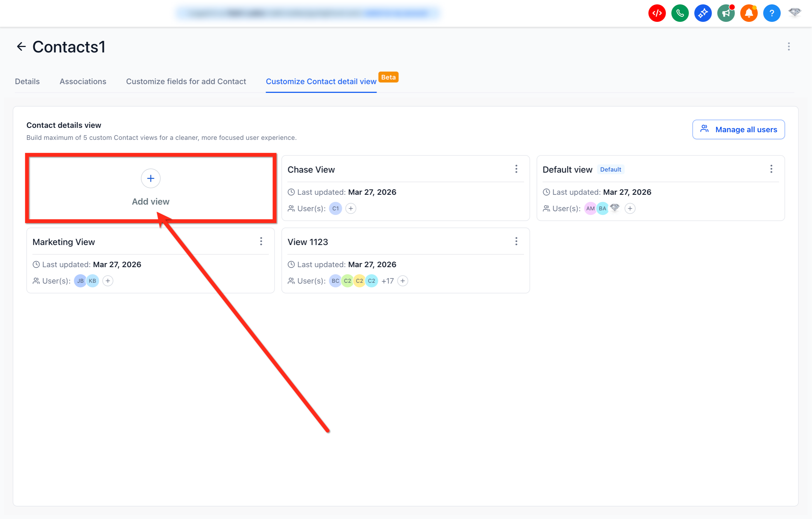Screen dimensions: 812x519
Task: Click the orange Beta badge
Action: click(x=388, y=77)
